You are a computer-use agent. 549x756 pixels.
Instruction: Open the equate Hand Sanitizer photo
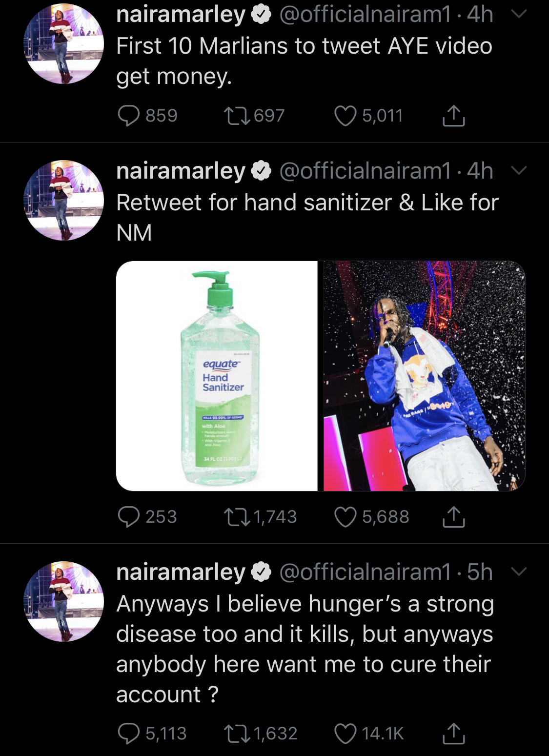pyautogui.click(x=217, y=376)
